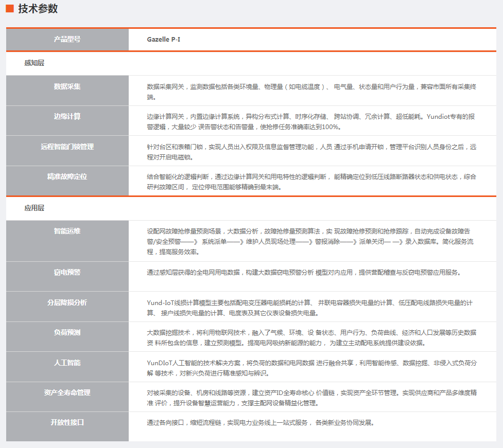This screenshot has height=448, width=503.
Task: Click the description starting with 数据采集网关
Action: 311,92
